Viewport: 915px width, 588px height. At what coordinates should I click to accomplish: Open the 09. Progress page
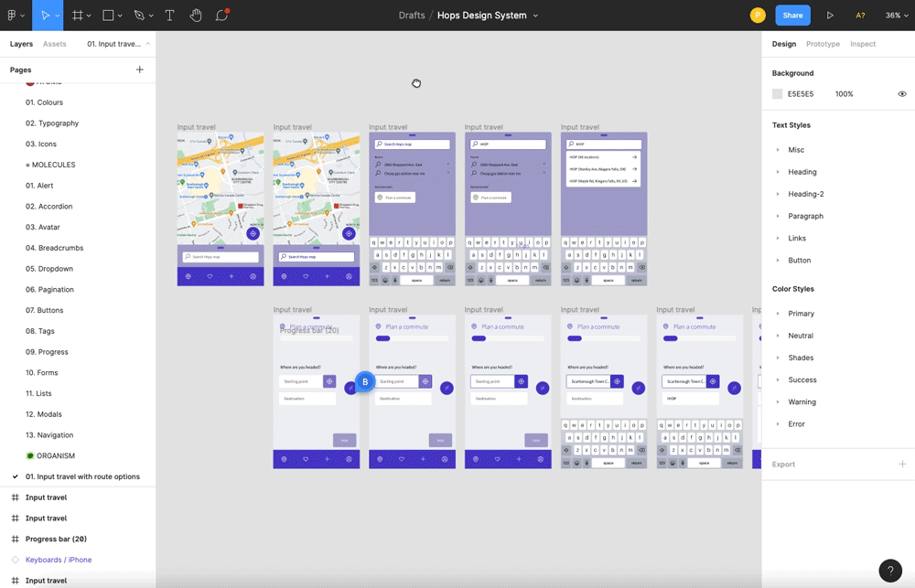[47, 352]
